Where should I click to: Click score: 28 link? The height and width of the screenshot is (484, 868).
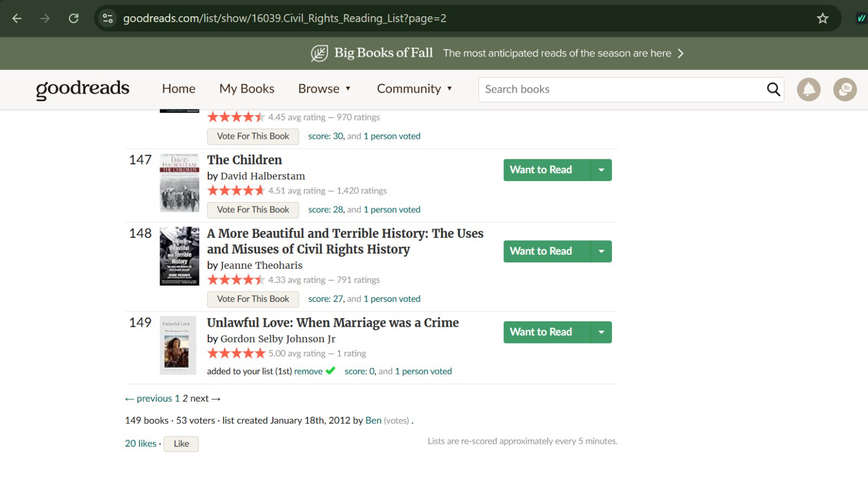pyautogui.click(x=326, y=210)
